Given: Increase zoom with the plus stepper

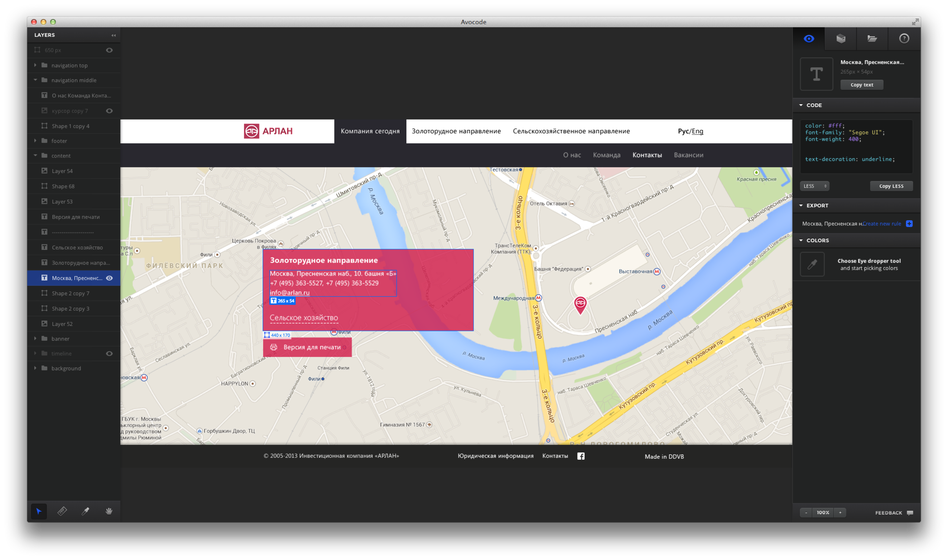Looking at the screenshot, I should coord(840,513).
